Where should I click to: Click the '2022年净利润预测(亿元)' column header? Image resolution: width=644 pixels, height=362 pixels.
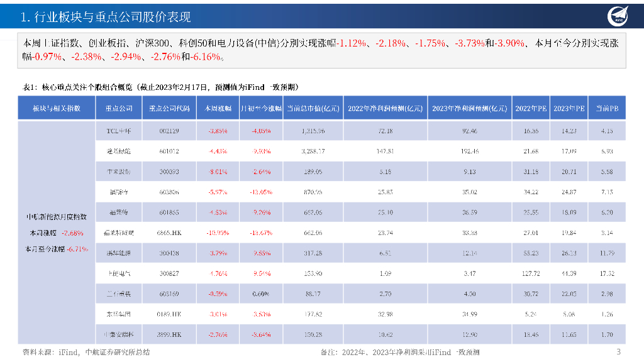(x=386, y=108)
